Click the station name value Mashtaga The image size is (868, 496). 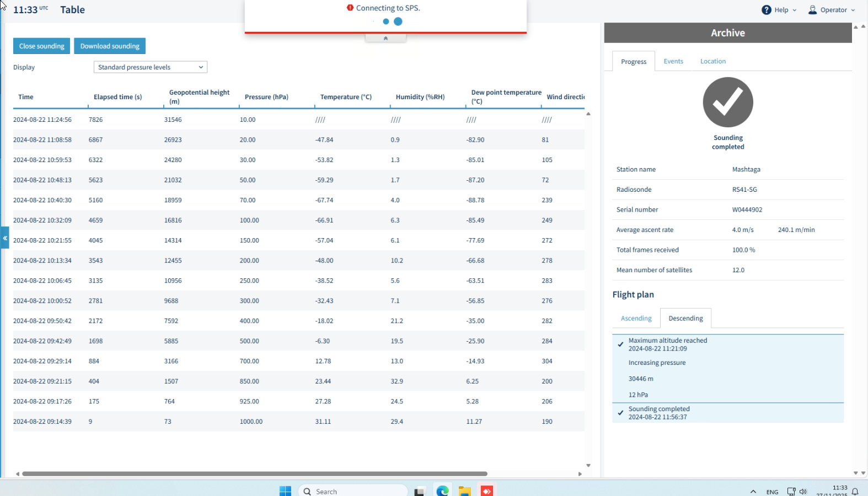click(746, 170)
